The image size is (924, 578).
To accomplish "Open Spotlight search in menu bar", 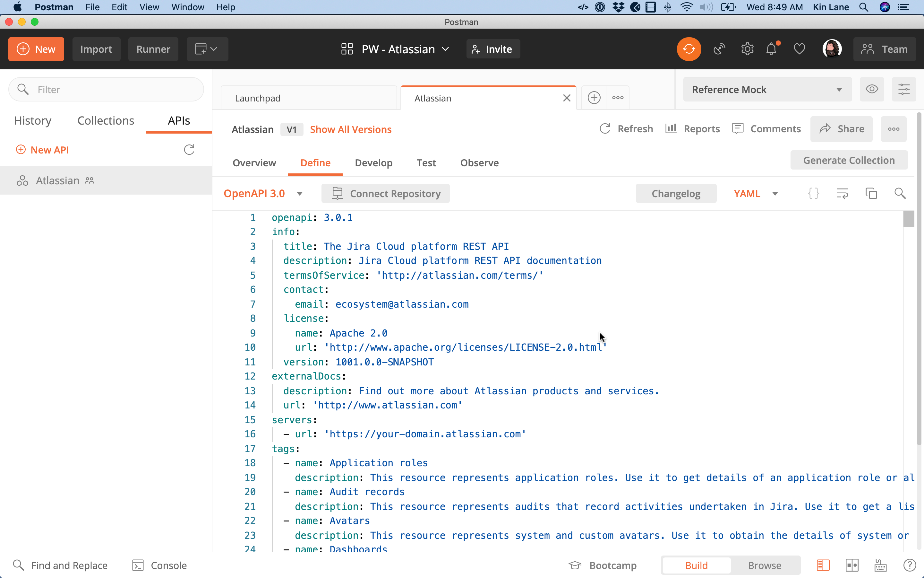I will pyautogui.click(x=864, y=7).
